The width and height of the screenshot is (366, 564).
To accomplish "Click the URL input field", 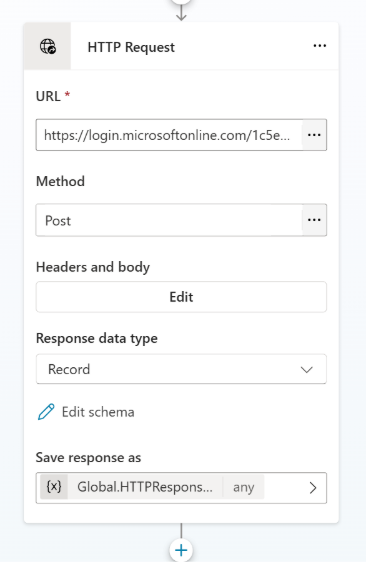I will point(169,135).
